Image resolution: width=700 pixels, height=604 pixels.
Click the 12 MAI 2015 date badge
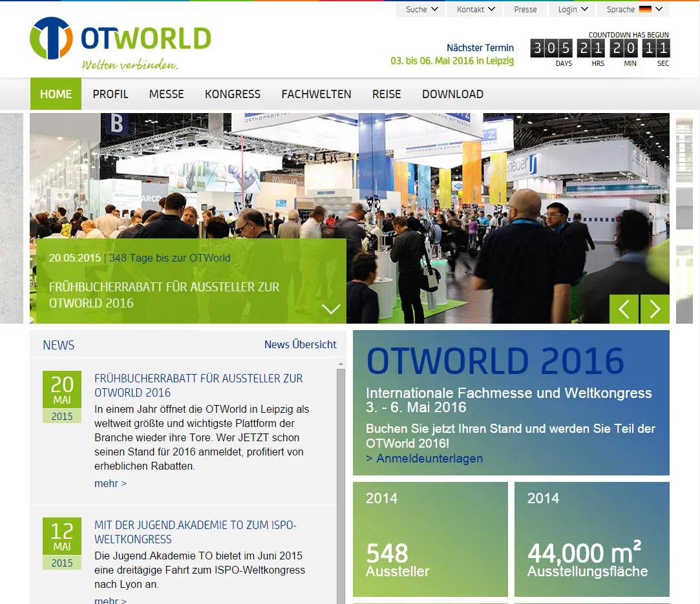(x=62, y=543)
